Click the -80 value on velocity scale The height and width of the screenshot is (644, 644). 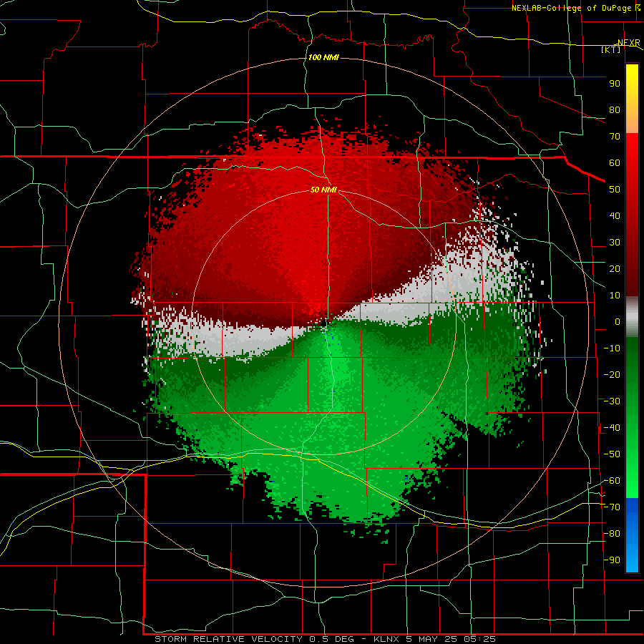point(612,534)
